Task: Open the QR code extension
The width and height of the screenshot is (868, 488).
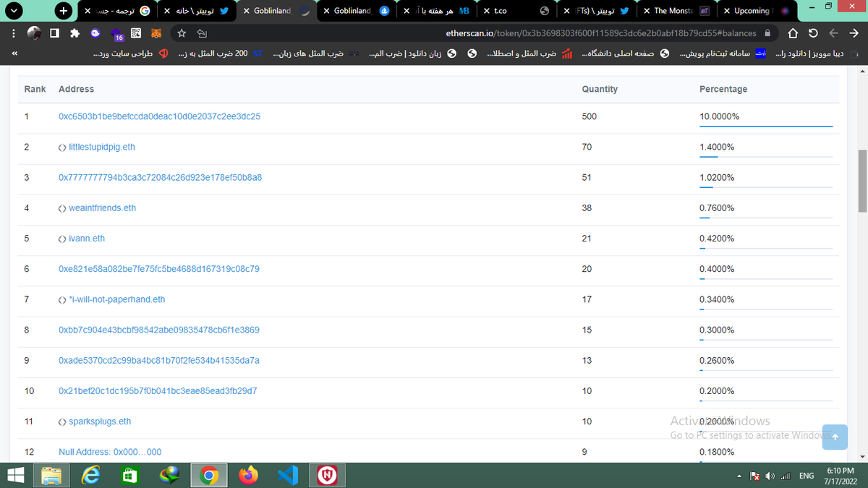Action: tap(135, 33)
